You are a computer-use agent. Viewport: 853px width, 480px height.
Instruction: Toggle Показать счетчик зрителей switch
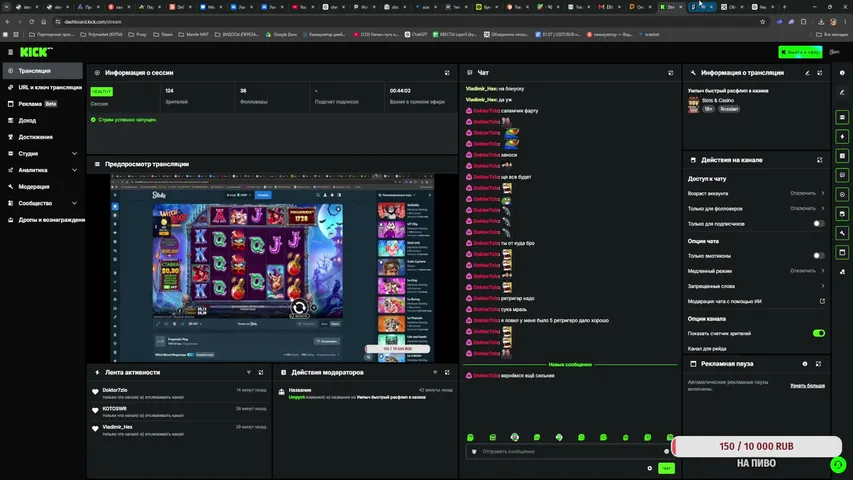(x=818, y=333)
